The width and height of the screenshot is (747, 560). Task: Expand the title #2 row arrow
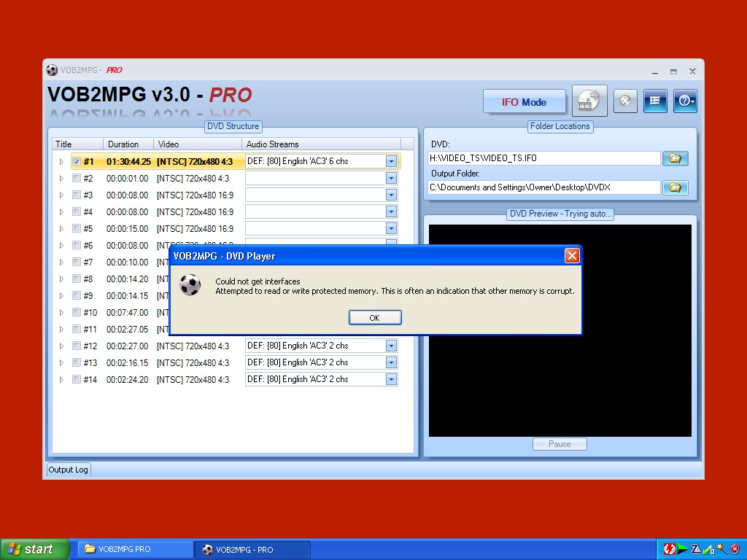click(x=61, y=178)
